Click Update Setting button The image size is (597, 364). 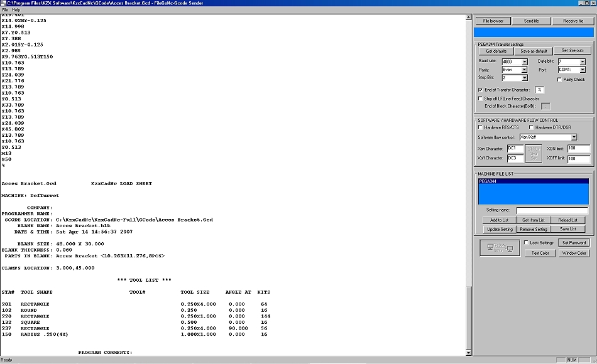click(x=500, y=229)
